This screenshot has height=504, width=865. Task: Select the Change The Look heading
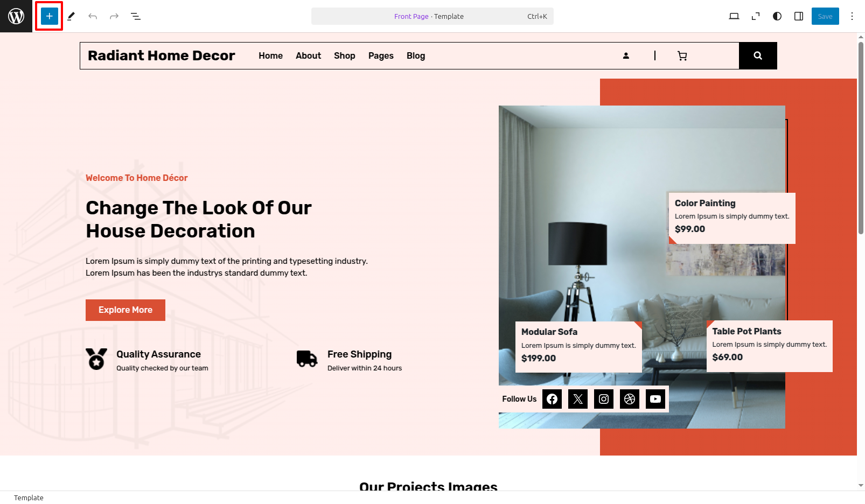199,219
